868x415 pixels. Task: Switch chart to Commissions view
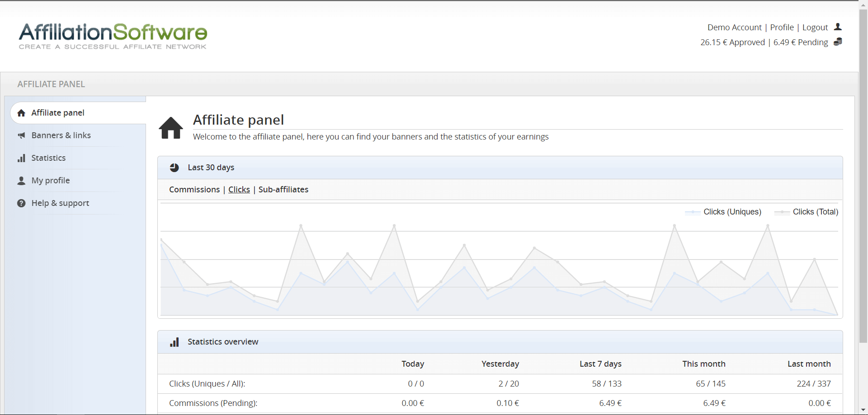pos(194,190)
